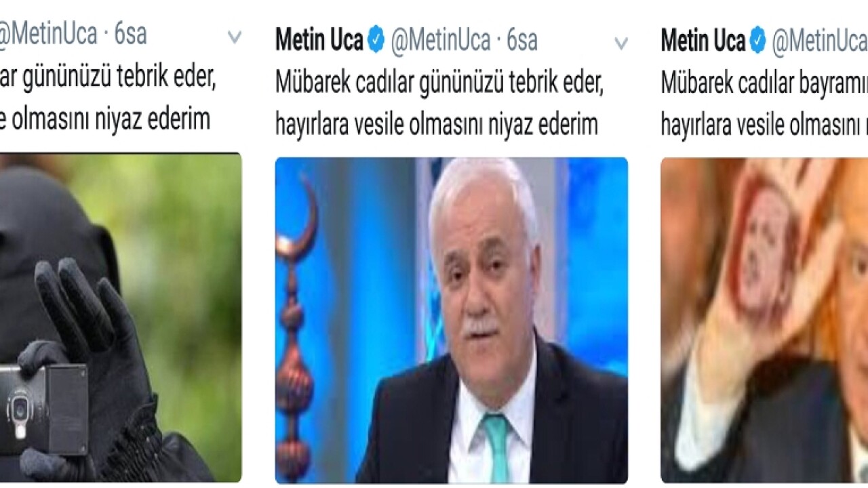Screen dimensions: 868x488
Task: Click @MetinUca handle in left tweet
Action: tap(49, 34)
